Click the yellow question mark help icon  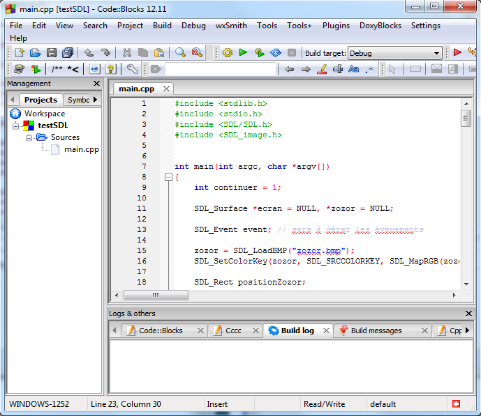111,69
